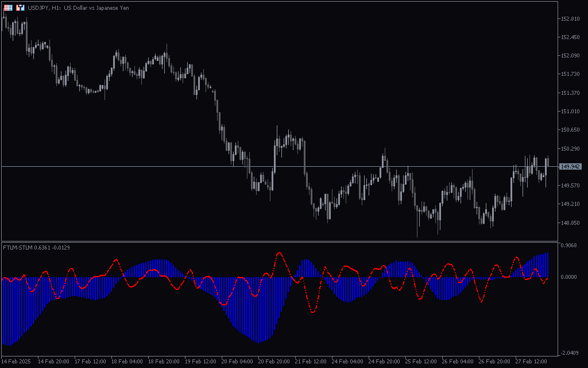Click the 152.810 price scale label
This screenshot has height=368, width=588.
pyautogui.click(x=570, y=18)
